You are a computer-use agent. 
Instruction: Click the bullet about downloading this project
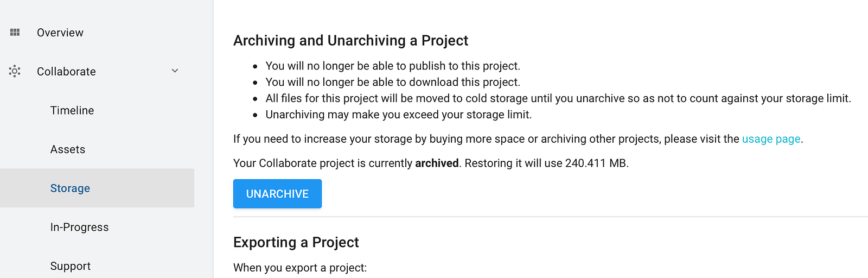tap(393, 83)
